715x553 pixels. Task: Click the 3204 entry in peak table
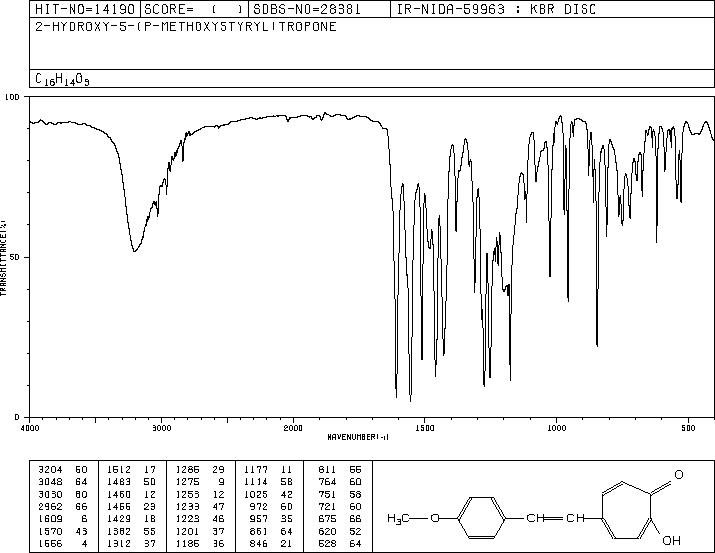click(48, 469)
